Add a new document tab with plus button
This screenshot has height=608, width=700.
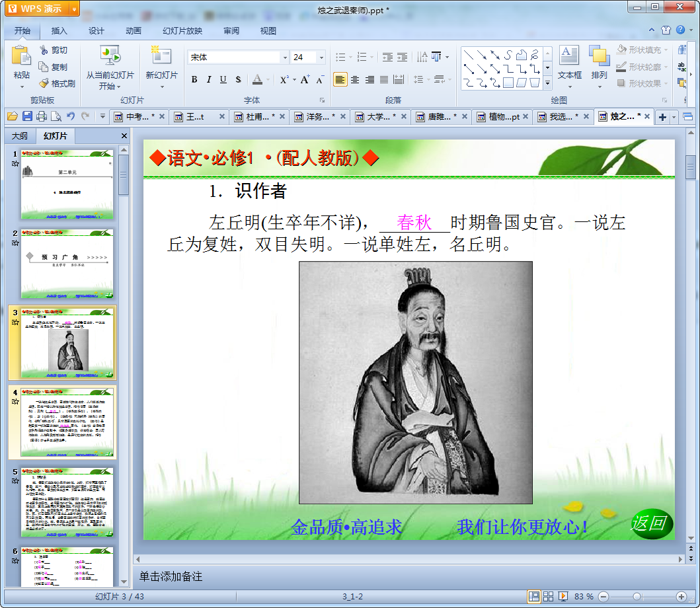tap(662, 117)
